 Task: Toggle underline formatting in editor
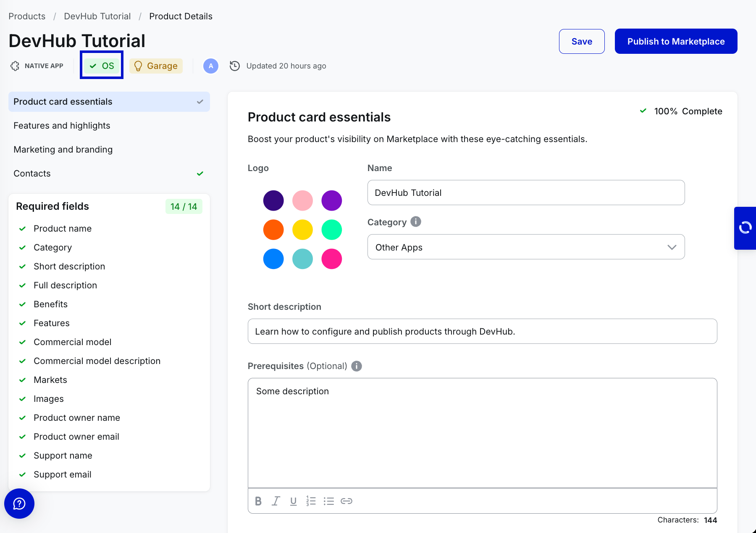293,501
